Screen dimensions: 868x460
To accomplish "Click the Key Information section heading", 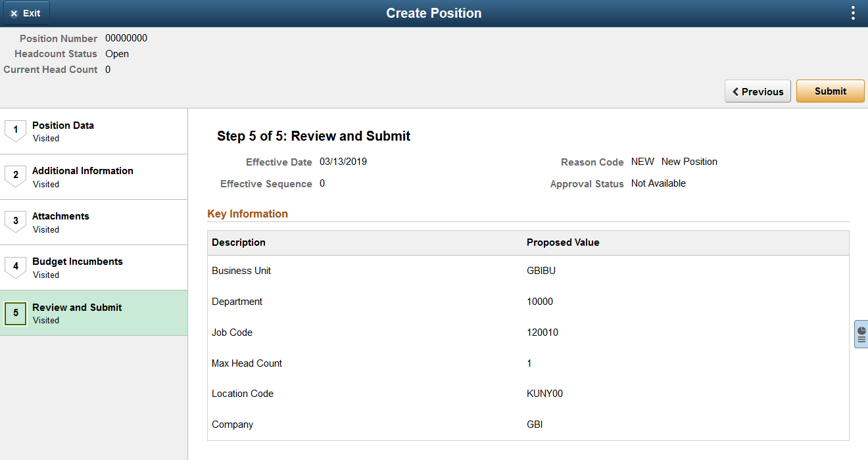I will 247,214.
